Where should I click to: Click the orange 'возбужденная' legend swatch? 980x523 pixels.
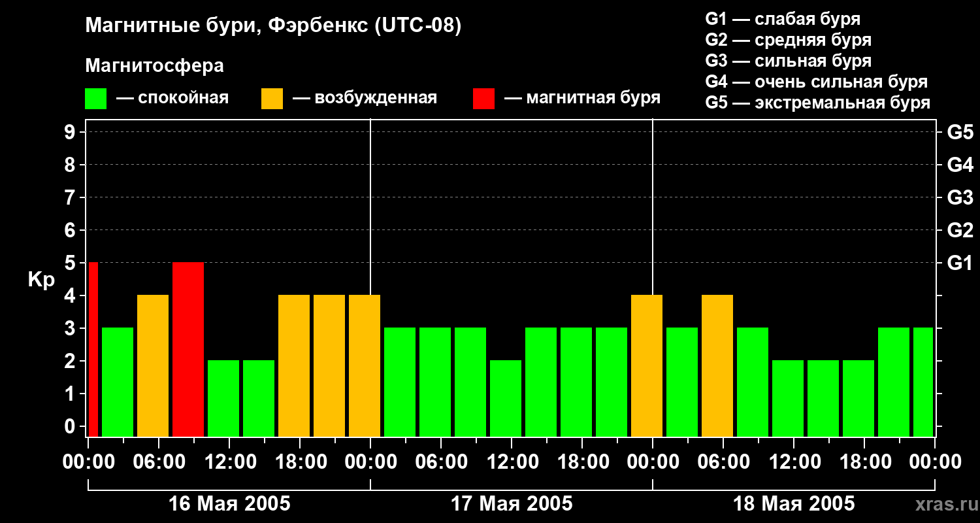272,99
